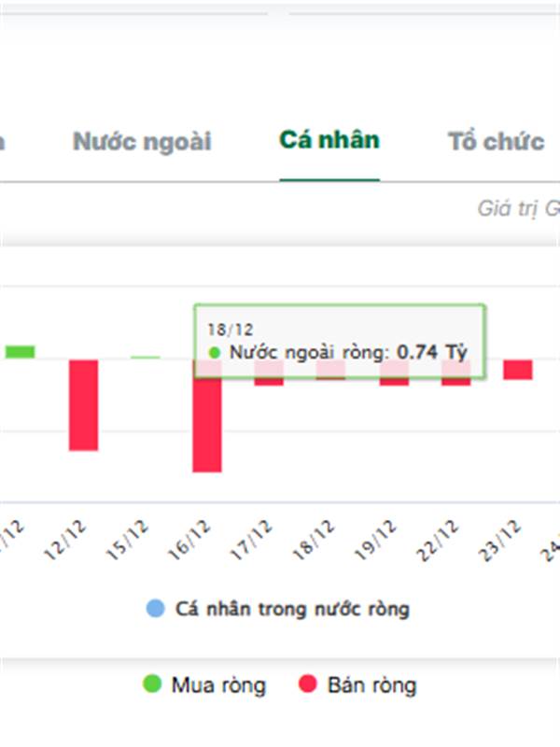This screenshot has width=560, height=747.
Task: Click the red bar for 12/12
Action: [83, 405]
